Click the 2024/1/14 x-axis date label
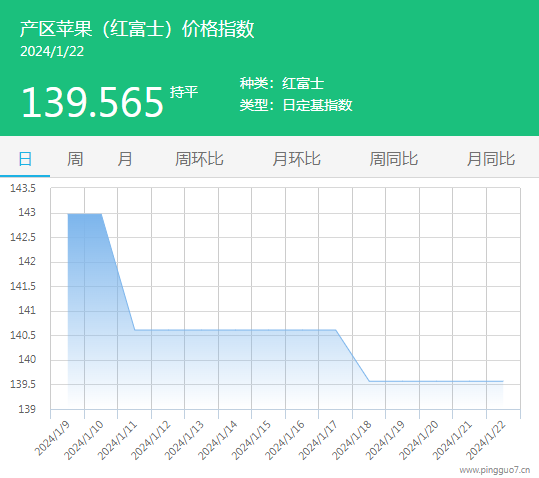Image resolution: width=539 pixels, height=478 pixels. (x=218, y=440)
